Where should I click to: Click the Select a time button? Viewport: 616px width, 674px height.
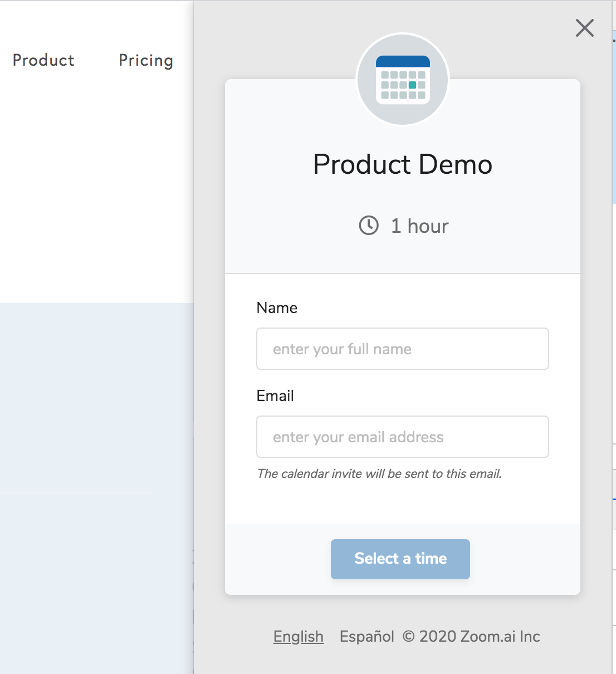coord(400,559)
